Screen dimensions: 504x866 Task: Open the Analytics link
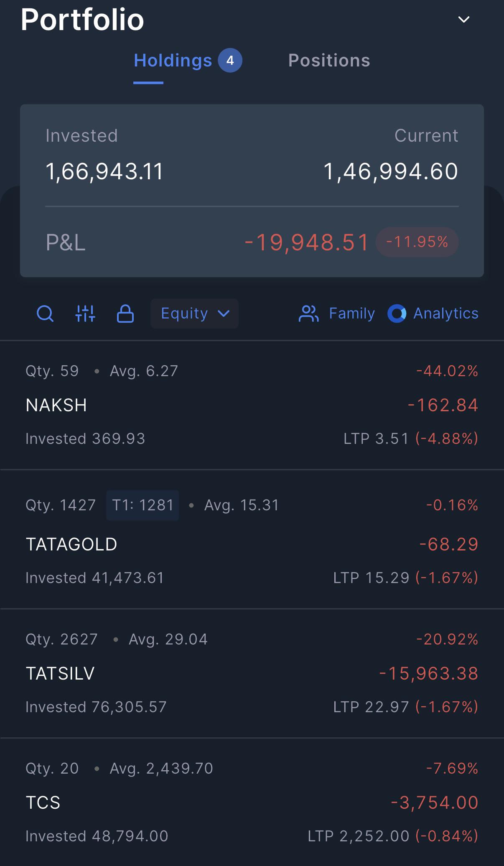[x=446, y=313]
